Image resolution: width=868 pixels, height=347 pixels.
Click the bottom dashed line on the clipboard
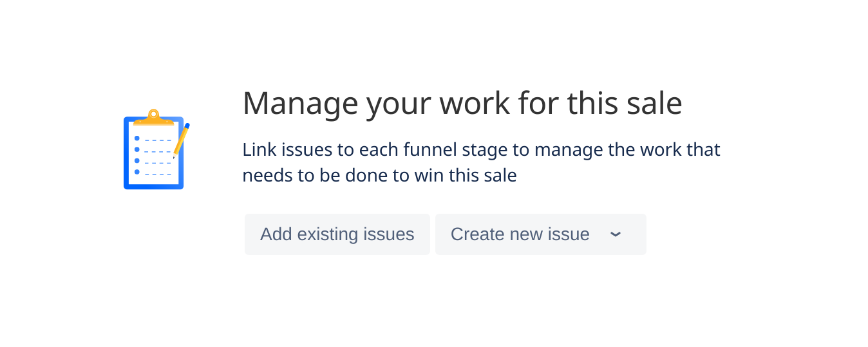click(x=158, y=174)
